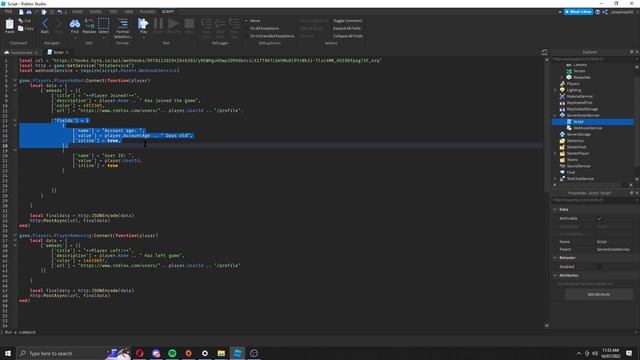Click the Add Attribute button
This screenshot has width=640, height=360.
click(x=599, y=294)
